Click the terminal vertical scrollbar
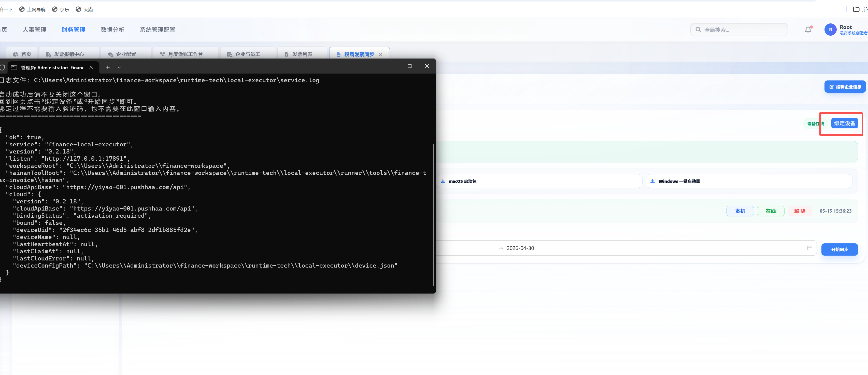This screenshot has height=375, width=868. pos(433,215)
